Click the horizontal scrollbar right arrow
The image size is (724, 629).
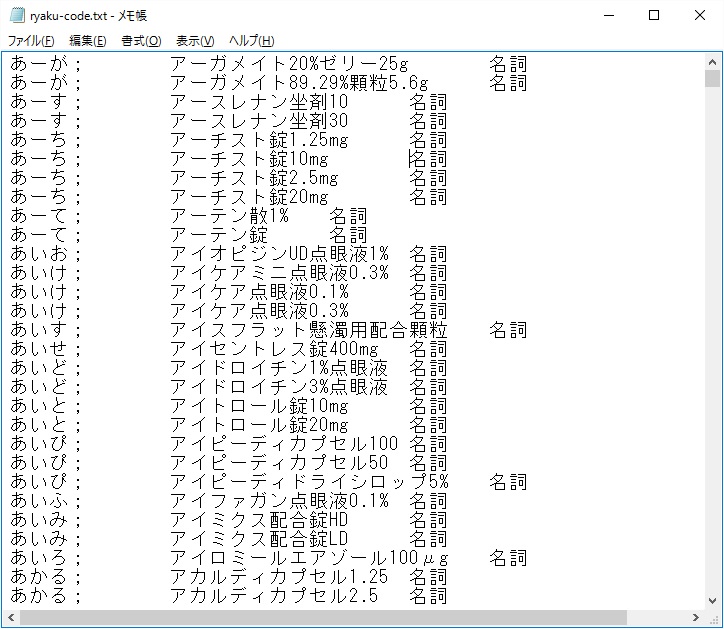[696, 617]
